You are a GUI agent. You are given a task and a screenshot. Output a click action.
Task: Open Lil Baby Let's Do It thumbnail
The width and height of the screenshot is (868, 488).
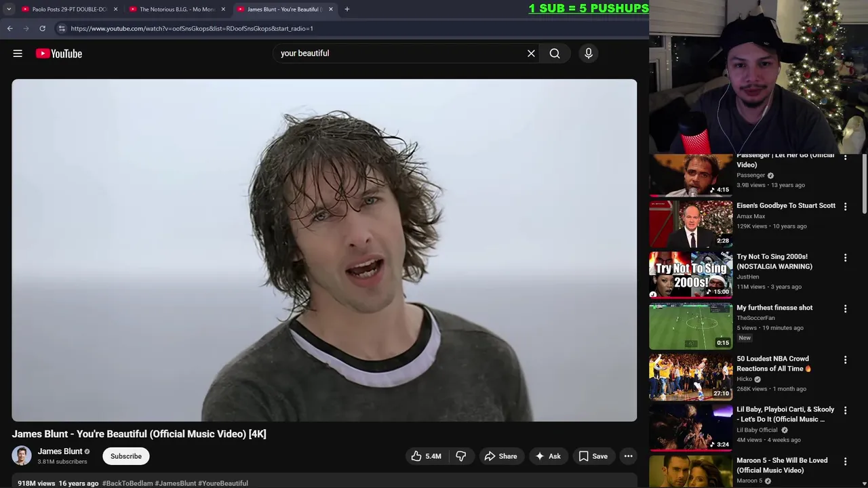click(690, 427)
